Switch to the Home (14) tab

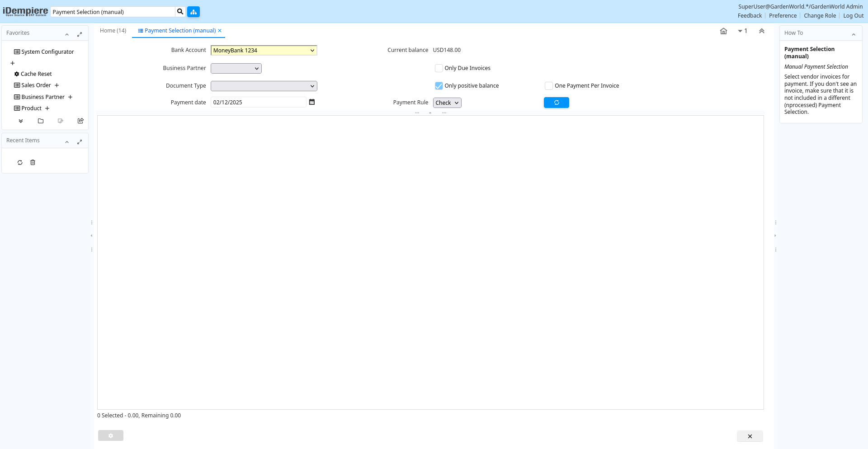click(x=113, y=31)
